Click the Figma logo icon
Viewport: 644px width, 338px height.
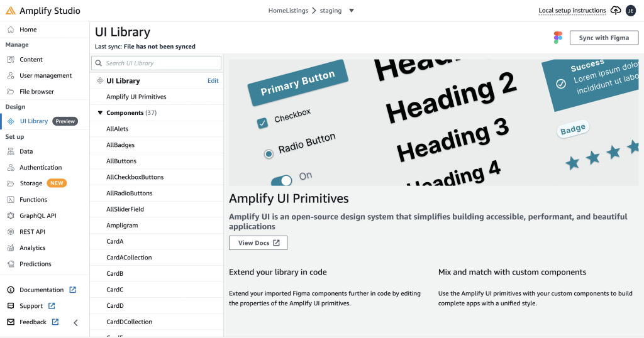(x=558, y=38)
